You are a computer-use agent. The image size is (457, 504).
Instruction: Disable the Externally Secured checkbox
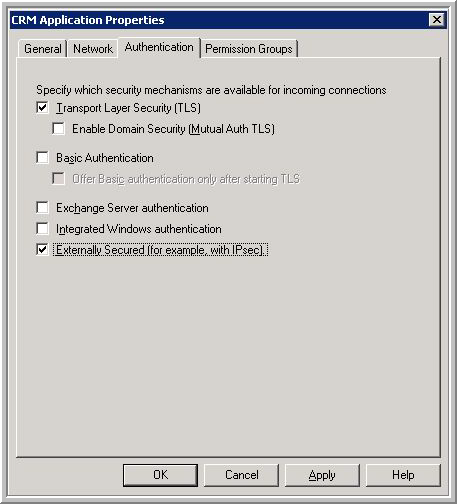point(42,250)
